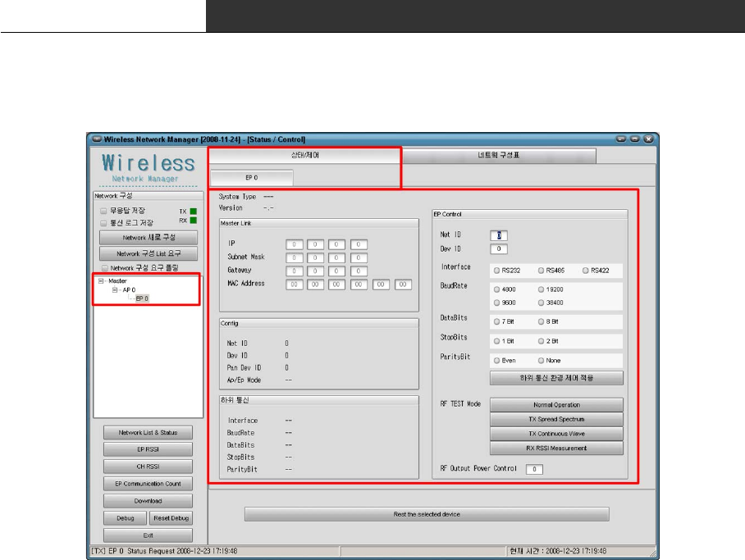Screen dimensions: 745x560
Task: Click the Download button
Action: click(149, 501)
